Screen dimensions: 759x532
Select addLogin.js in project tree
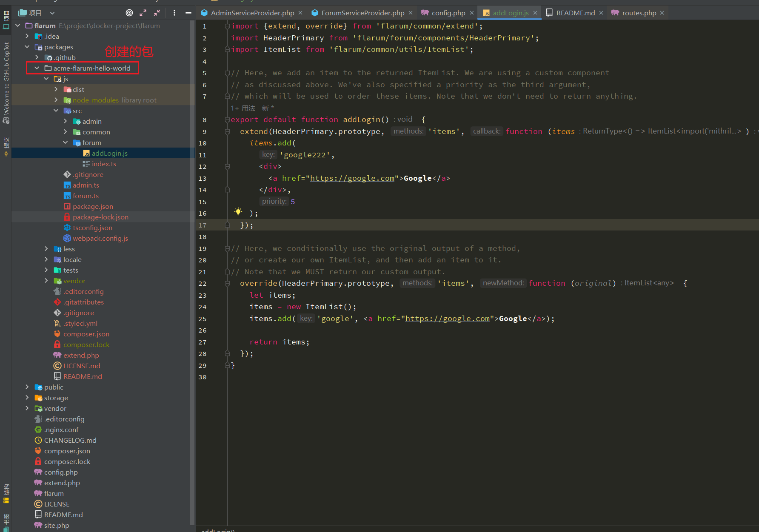pos(109,153)
